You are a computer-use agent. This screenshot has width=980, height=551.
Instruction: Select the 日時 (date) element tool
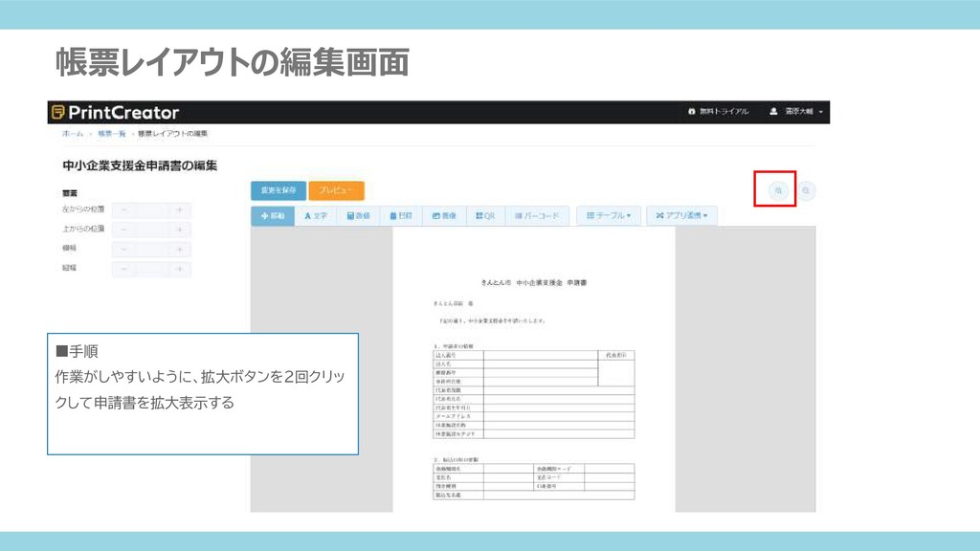pos(401,215)
